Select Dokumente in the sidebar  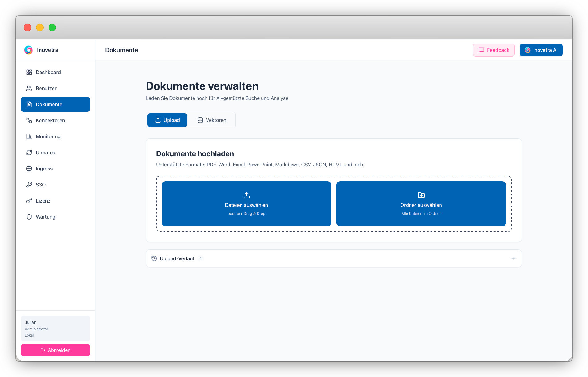(x=55, y=104)
